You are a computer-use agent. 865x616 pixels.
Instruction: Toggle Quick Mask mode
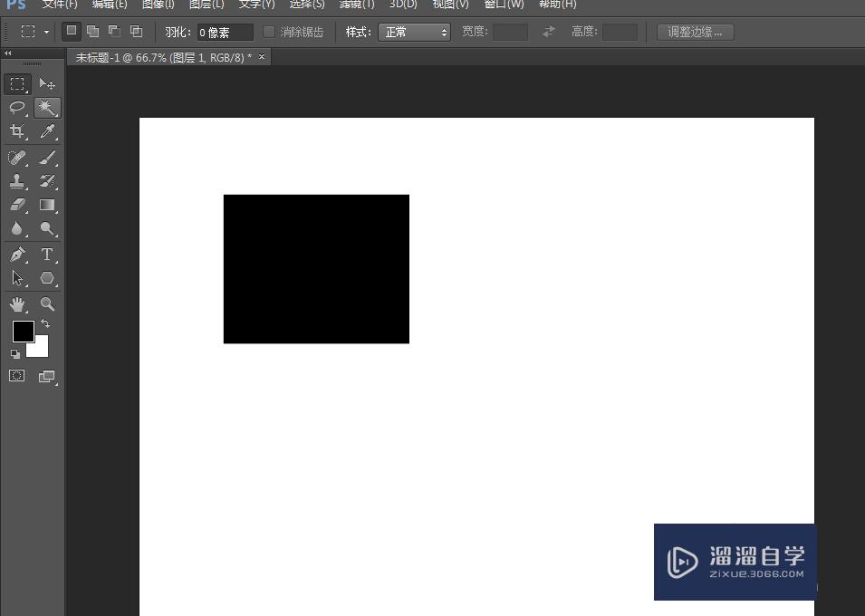(17, 376)
